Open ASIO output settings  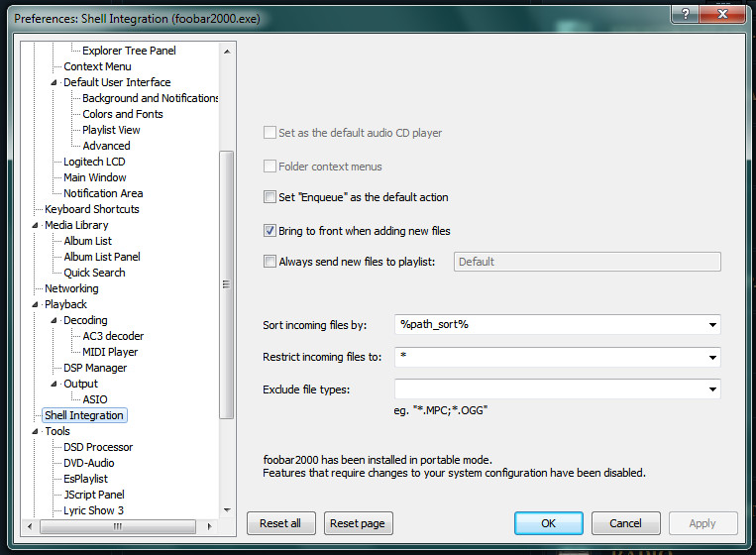94,399
